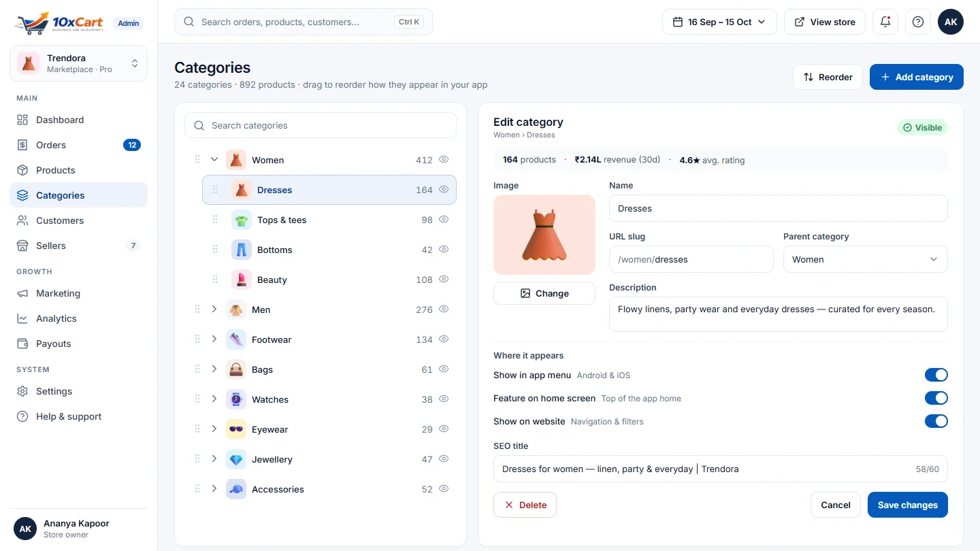This screenshot has height=551, width=980.
Task: Click the Add category button
Action: (x=916, y=77)
